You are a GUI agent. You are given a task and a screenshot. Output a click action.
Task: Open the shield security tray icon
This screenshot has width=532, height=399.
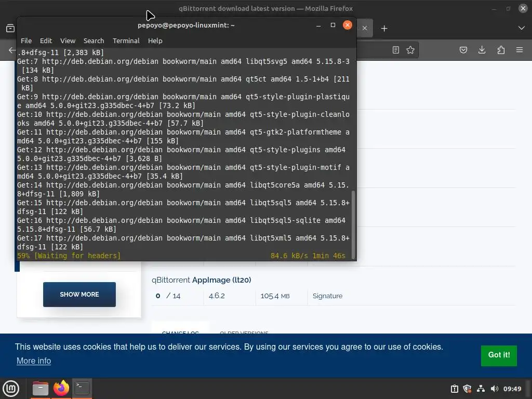pos(467,389)
